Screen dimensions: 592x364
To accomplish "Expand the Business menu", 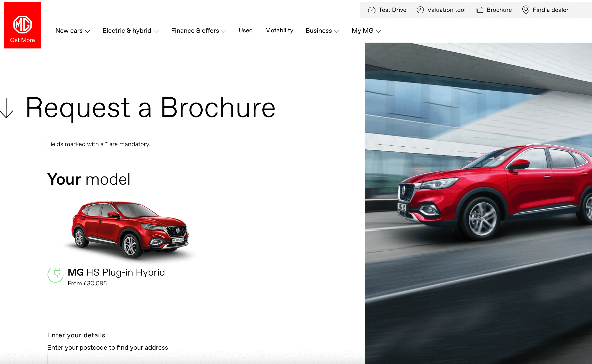I will [322, 31].
